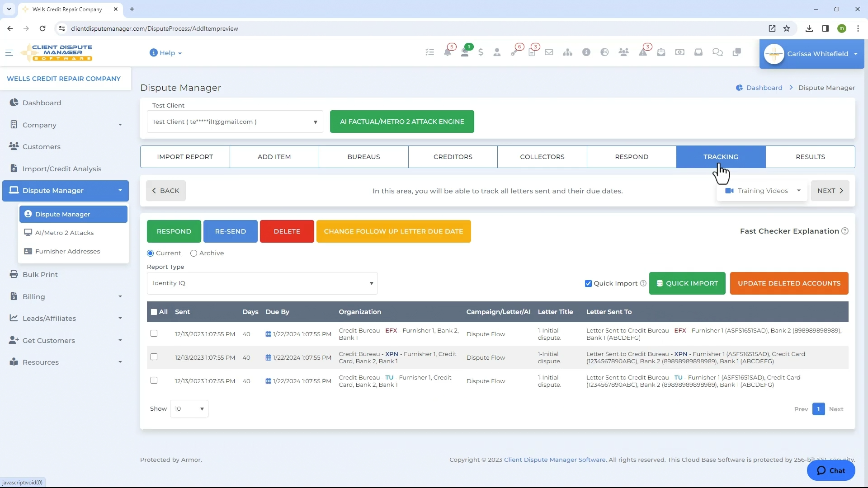Open the Show 10 entries dropdown
Screen dimensions: 868x488
[x=189, y=409]
